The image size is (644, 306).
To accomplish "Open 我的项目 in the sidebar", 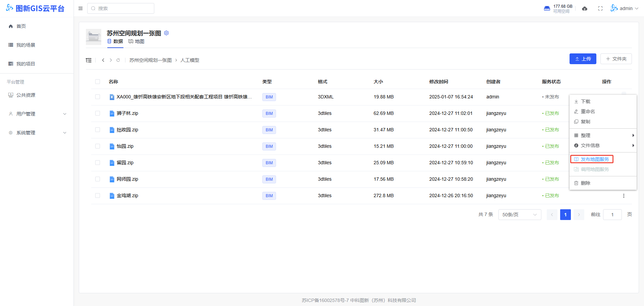I will [x=37, y=64].
